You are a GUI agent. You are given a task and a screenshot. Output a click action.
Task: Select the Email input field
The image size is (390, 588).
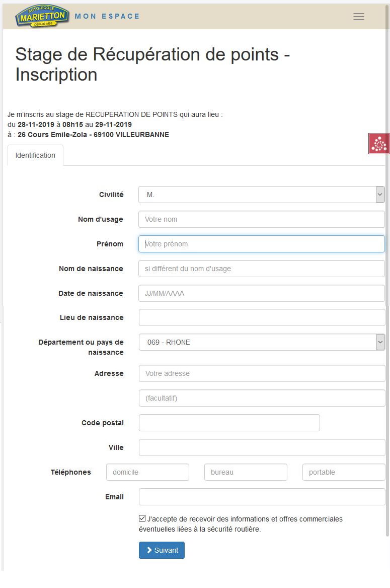pyautogui.click(x=262, y=497)
